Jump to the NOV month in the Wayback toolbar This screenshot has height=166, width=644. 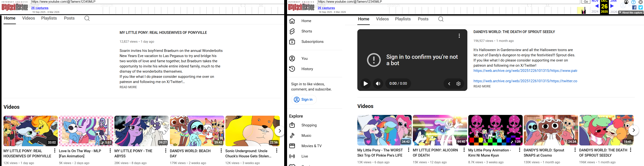coord(595,1)
